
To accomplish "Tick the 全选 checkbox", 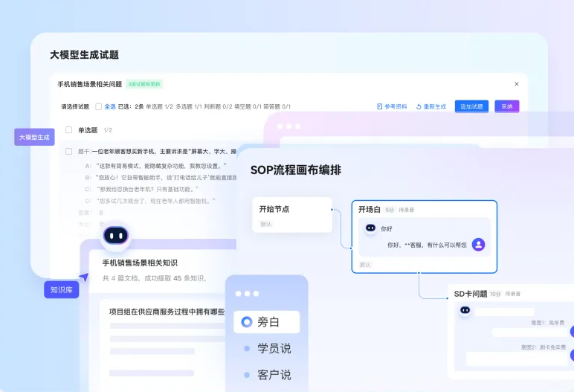I will tap(99, 106).
